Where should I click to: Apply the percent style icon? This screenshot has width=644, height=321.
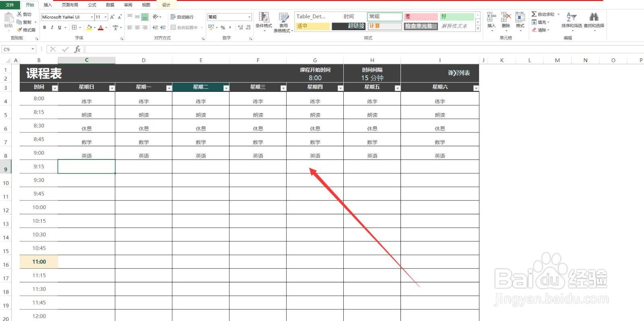(x=223, y=27)
